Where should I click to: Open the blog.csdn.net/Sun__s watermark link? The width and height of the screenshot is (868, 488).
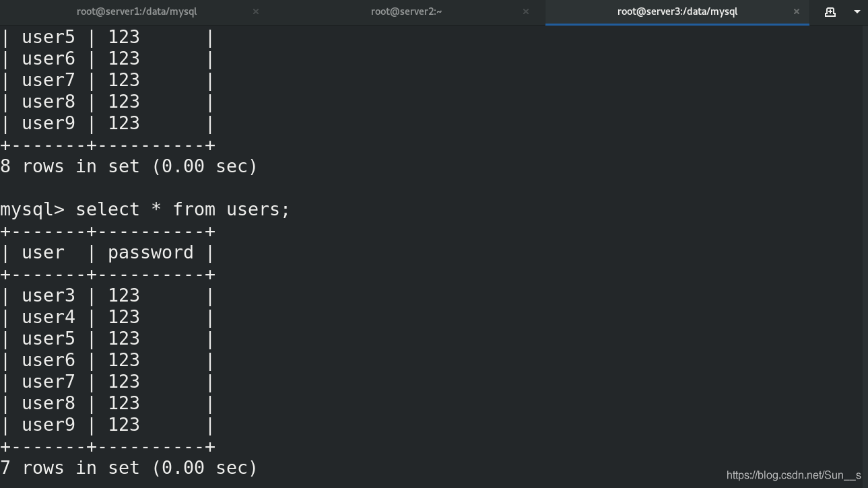click(794, 475)
